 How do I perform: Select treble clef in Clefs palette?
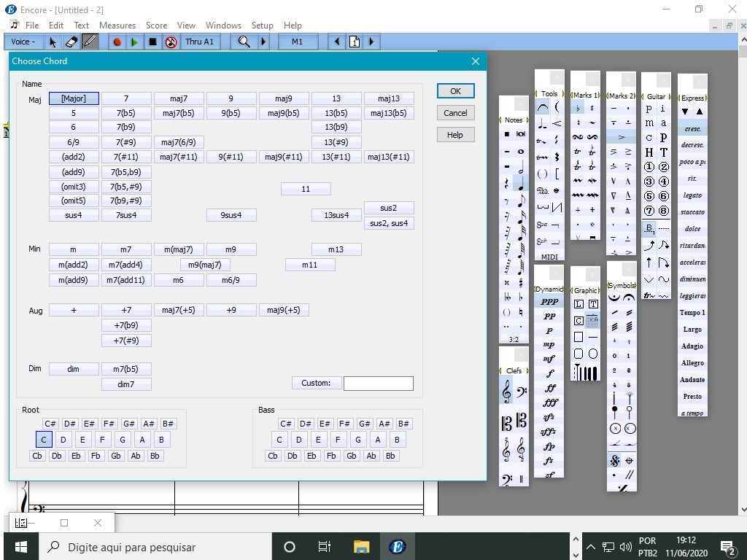(506, 391)
